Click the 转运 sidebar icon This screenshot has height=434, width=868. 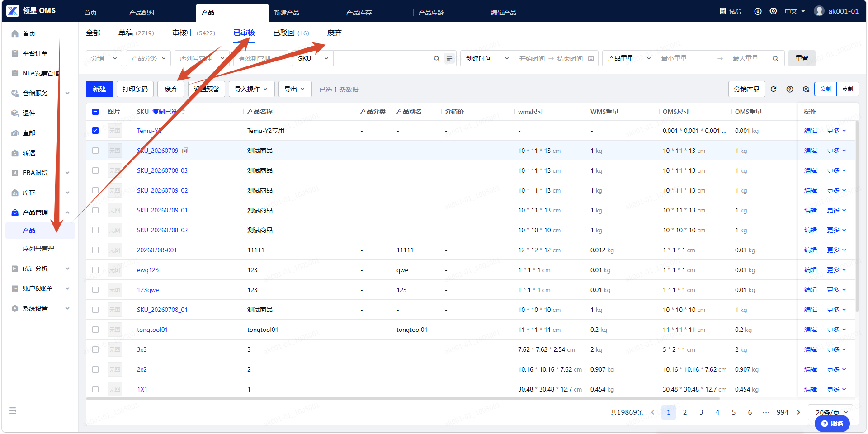click(x=15, y=153)
